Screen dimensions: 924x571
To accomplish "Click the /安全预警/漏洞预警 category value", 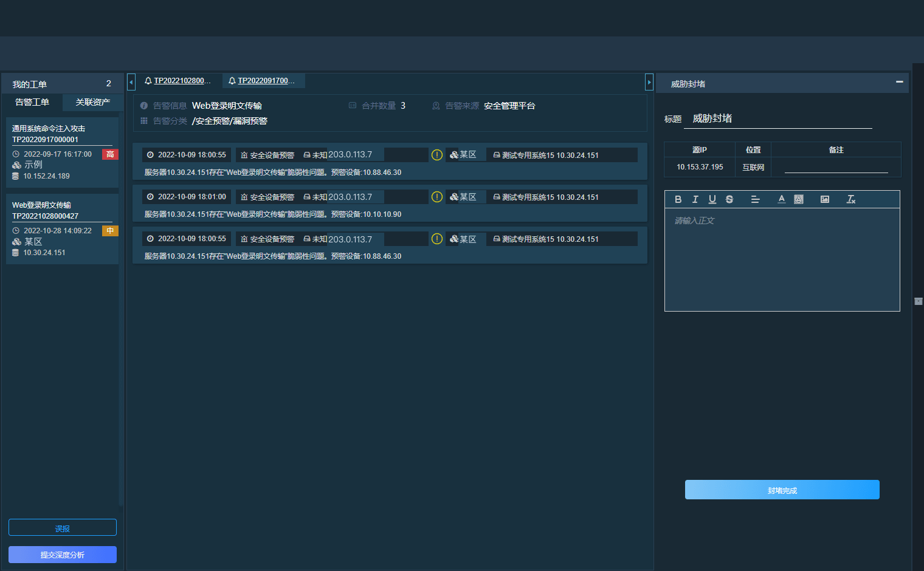I will [230, 121].
